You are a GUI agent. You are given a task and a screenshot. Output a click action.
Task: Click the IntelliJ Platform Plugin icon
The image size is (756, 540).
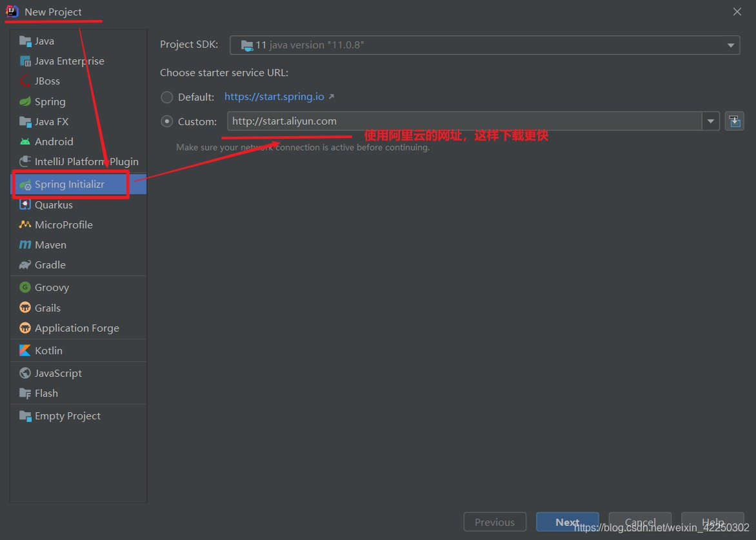(x=25, y=161)
